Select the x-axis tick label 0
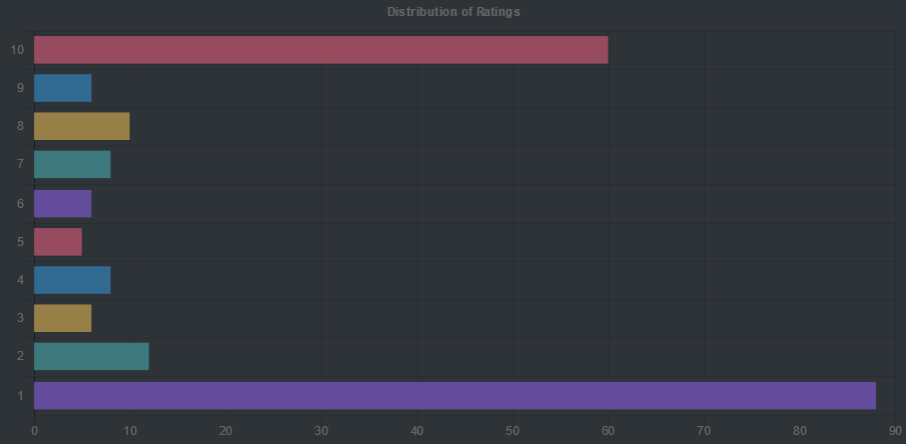906x444 pixels. [x=34, y=431]
